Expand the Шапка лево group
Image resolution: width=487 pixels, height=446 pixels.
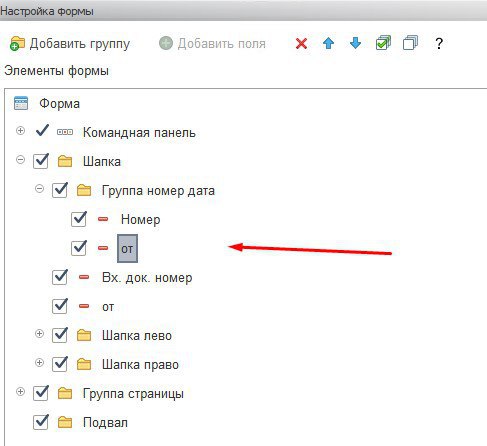[x=39, y=334]
